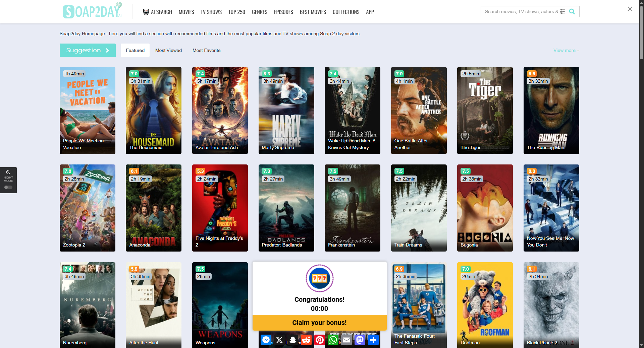
Task: Click the X (Twitter) share icon
Action: point(279,340)
